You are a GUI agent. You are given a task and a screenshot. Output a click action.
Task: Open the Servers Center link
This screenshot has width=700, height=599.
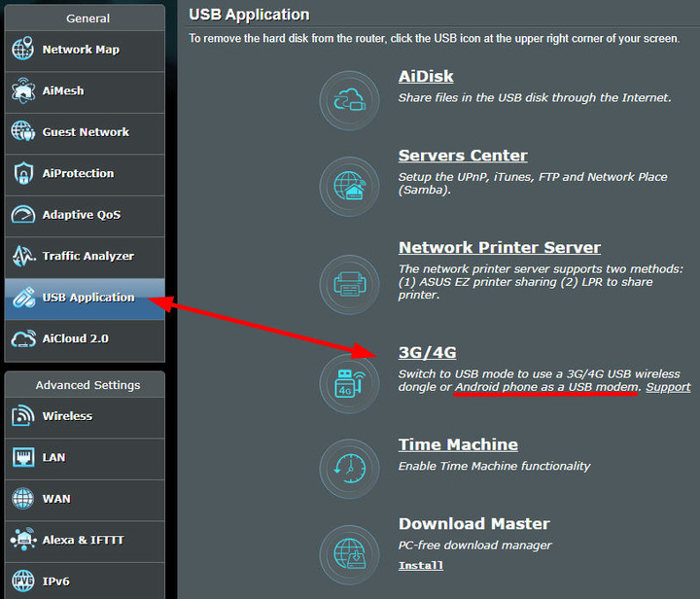tap(463, 156)
